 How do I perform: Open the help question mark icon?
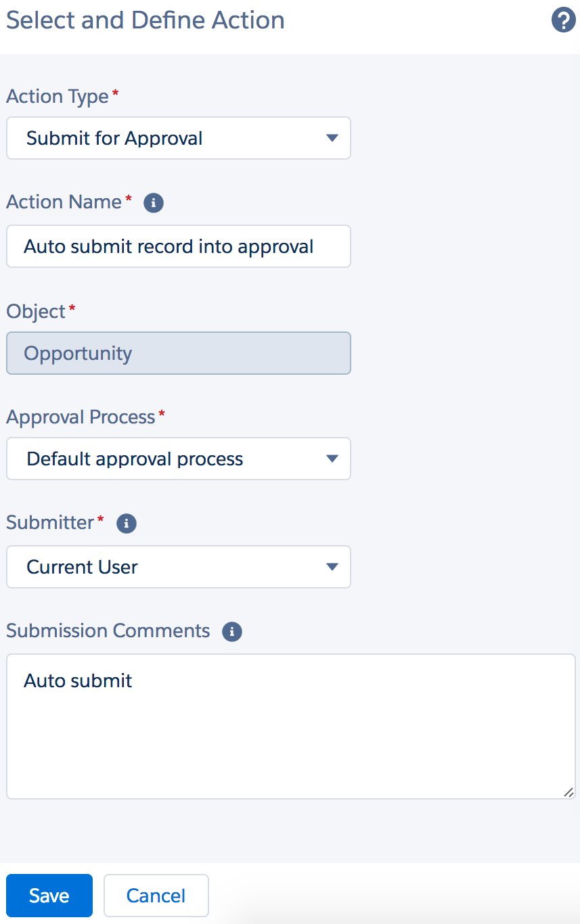[x=563, y=21]
